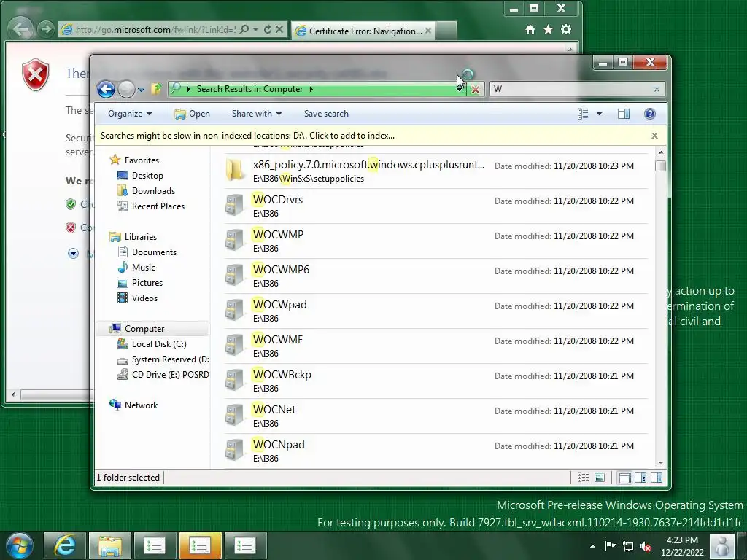The height and width of the screenshot is (560, 747).
Task: Open the Internet Explorer Home button
Action: (x=530, y=29)
